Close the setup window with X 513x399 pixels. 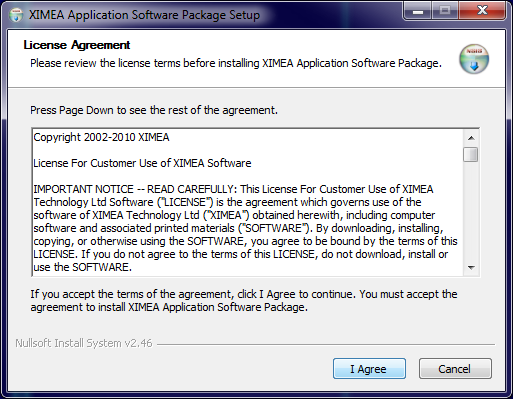(482, 11)
